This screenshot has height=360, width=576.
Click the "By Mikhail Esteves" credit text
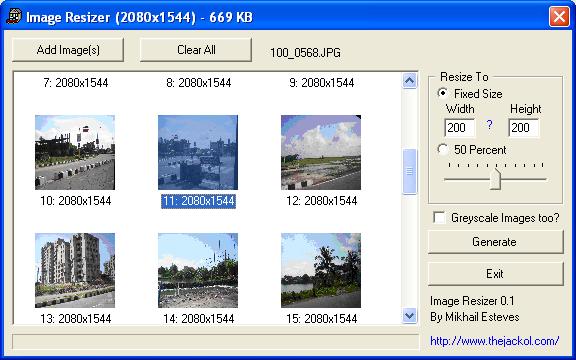[475, 317]
